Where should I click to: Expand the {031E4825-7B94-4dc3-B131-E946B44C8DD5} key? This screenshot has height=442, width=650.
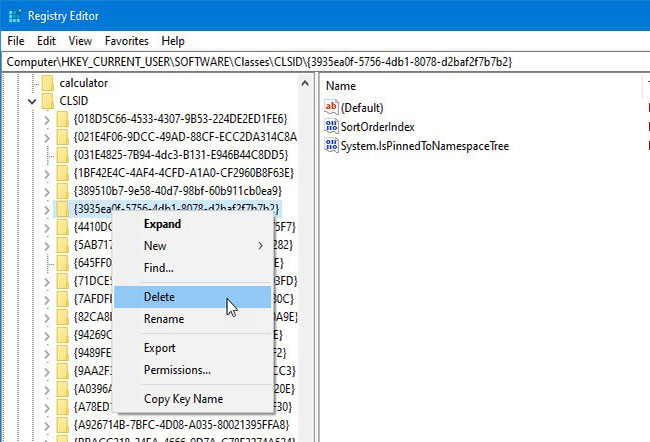click(46, 155)
